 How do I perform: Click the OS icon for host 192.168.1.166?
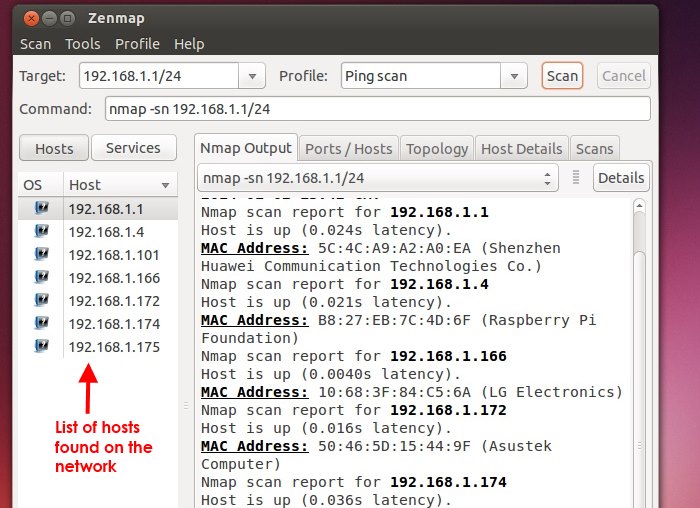(x=42, y=277)
